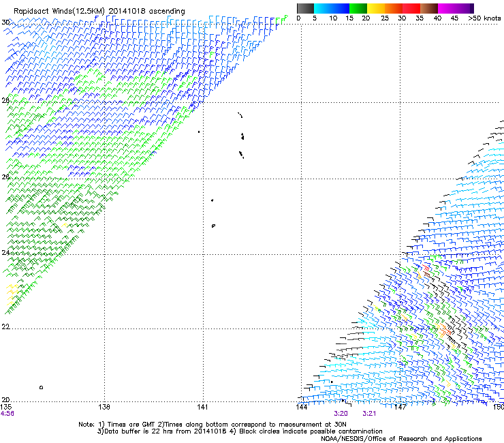The image size is (504, 443).
Task: Click the latitude label '30'
Action: (5, 22)
